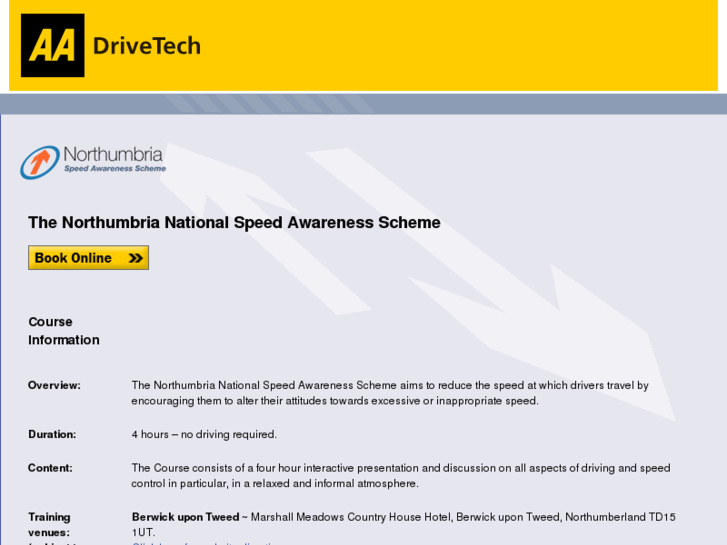Screen dimensions: 727x545
Task: Click the Book Online button
Action: coord(89,257)
